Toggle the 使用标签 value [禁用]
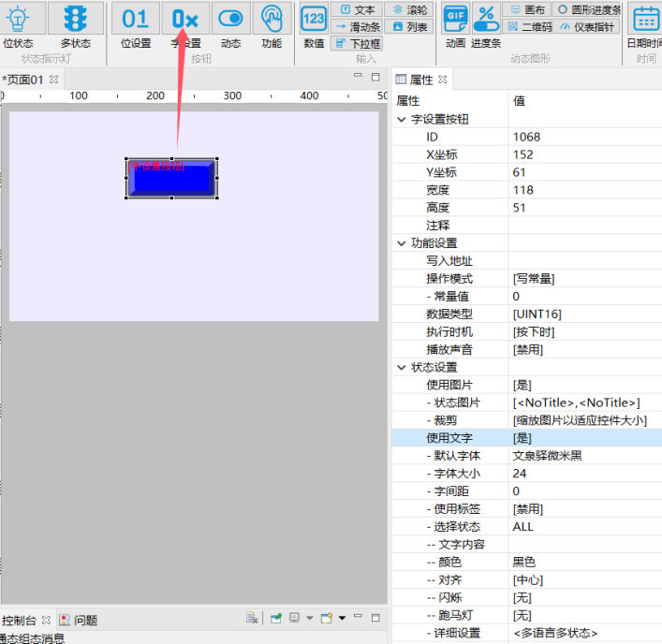 (x=527, y=508)
